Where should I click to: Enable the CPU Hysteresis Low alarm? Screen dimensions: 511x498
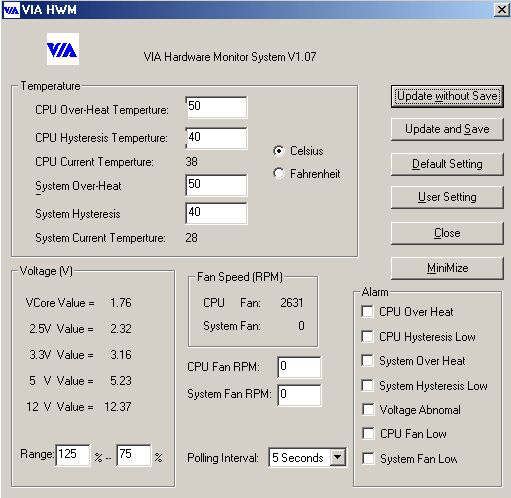368,336
